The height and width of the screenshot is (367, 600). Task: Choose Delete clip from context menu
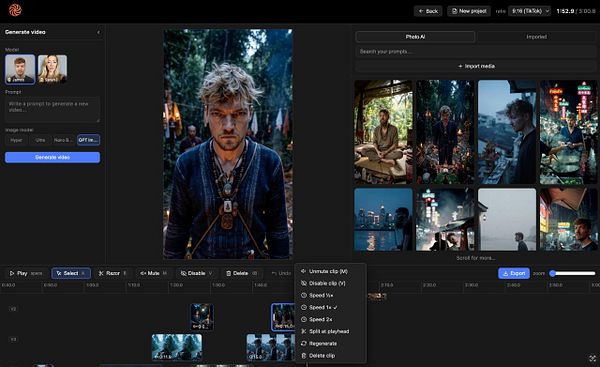(x=331, y=356)
